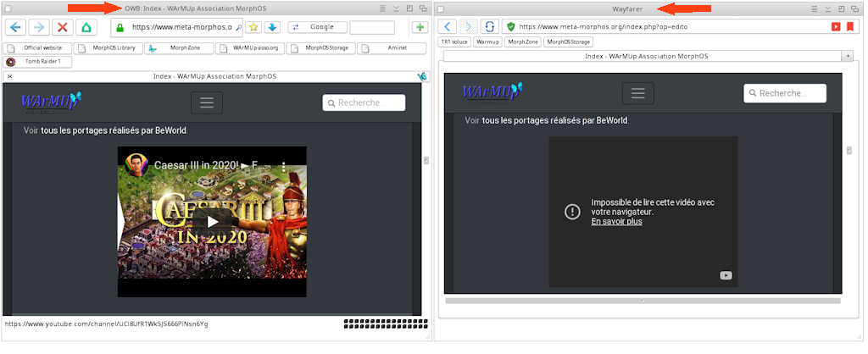Viewport: 868px width, 354px height.
Task: Open the WArMUp-asso.org bookmark in OWB
Action: point(250,48)
